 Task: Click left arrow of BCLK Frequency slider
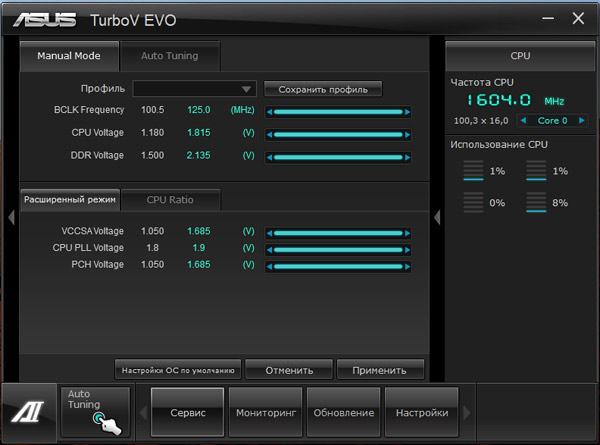(x=269, y=112)
